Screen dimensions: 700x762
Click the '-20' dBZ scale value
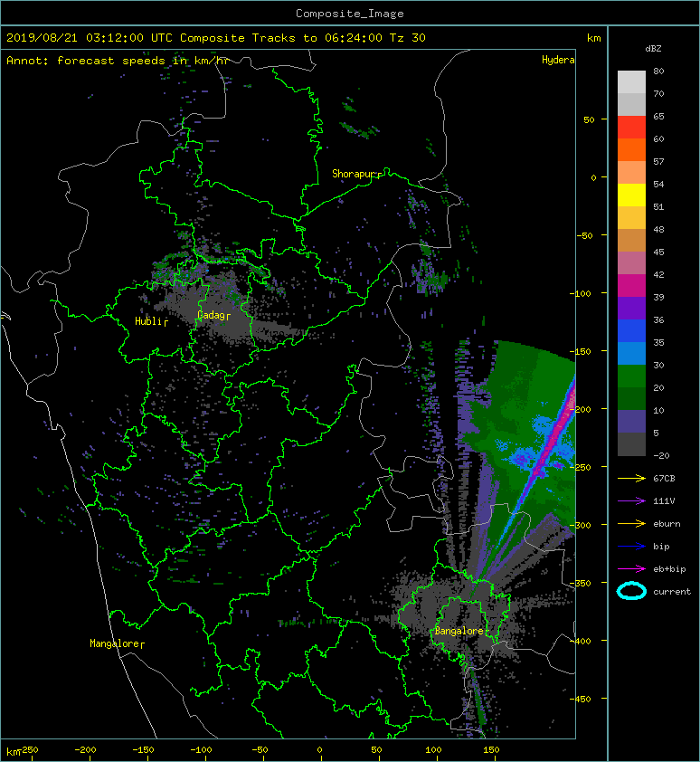pos(661,456)
